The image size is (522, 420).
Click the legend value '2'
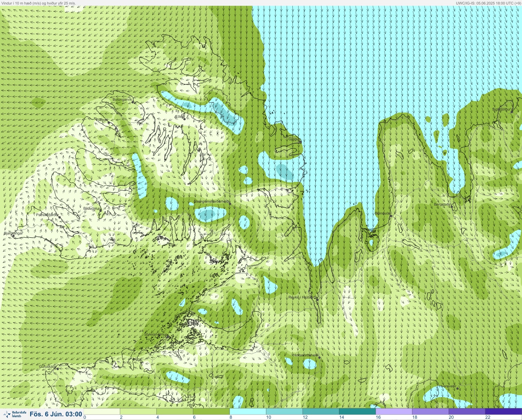121,417
